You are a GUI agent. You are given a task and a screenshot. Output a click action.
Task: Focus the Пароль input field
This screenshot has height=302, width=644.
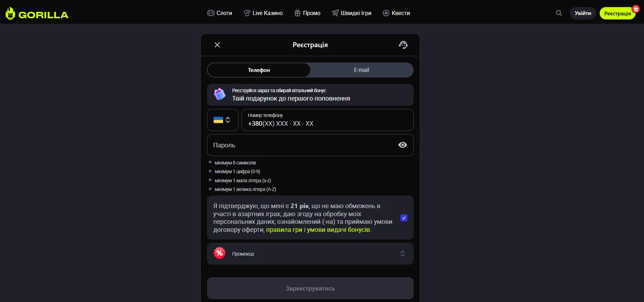pyautogui.click(x=310, y=145)
